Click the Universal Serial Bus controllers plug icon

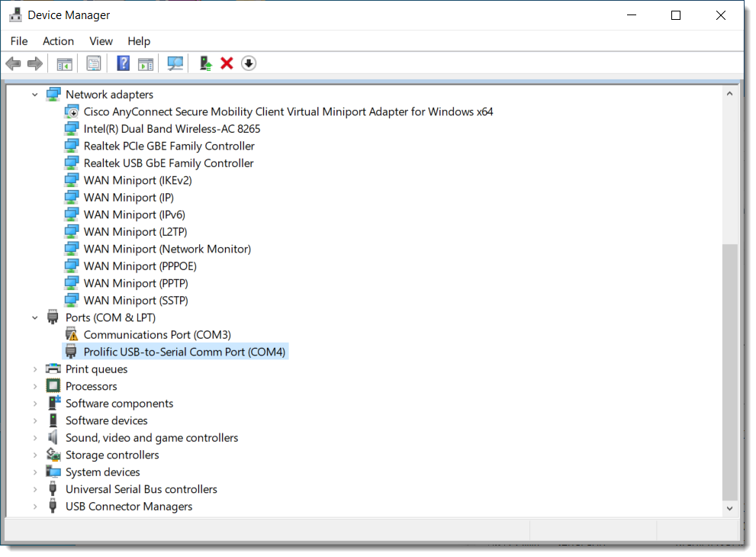[53, 488]
